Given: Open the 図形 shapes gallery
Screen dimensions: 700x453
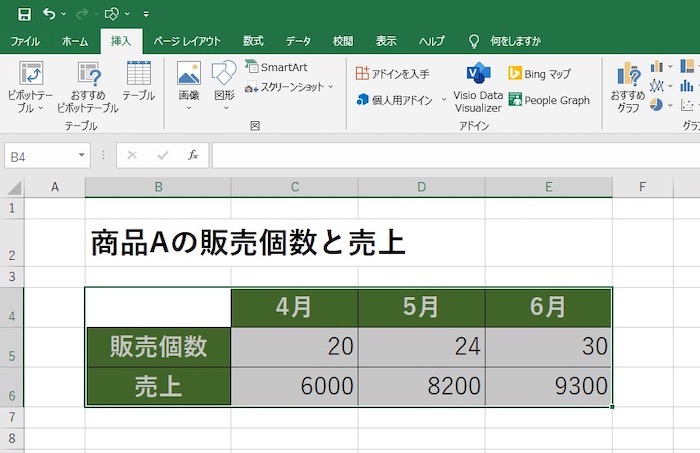Looking at the screenshot, I should [x=224, y=86].
